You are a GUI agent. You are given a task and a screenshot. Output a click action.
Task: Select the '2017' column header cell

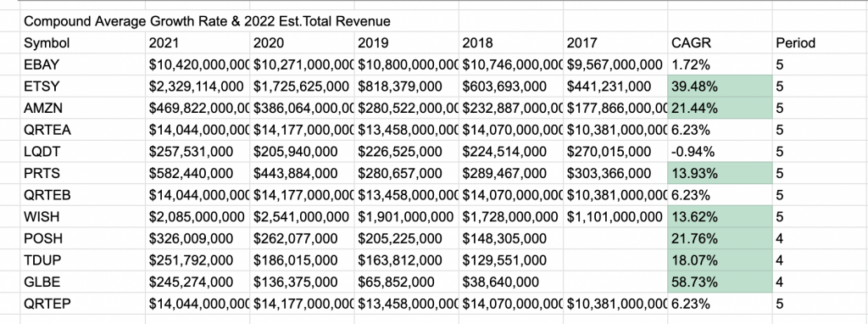(615, 42)
